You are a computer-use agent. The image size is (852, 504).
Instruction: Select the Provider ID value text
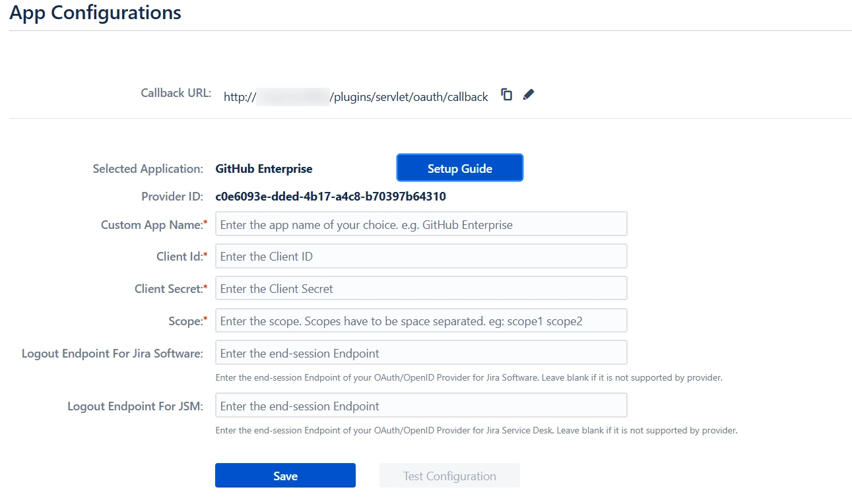[x=331, y=197]
